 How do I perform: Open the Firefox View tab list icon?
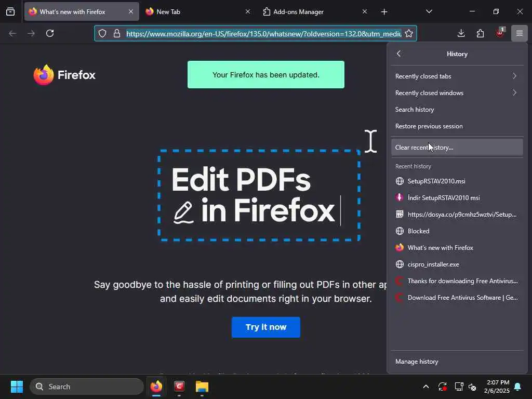[x=10, y=11]
